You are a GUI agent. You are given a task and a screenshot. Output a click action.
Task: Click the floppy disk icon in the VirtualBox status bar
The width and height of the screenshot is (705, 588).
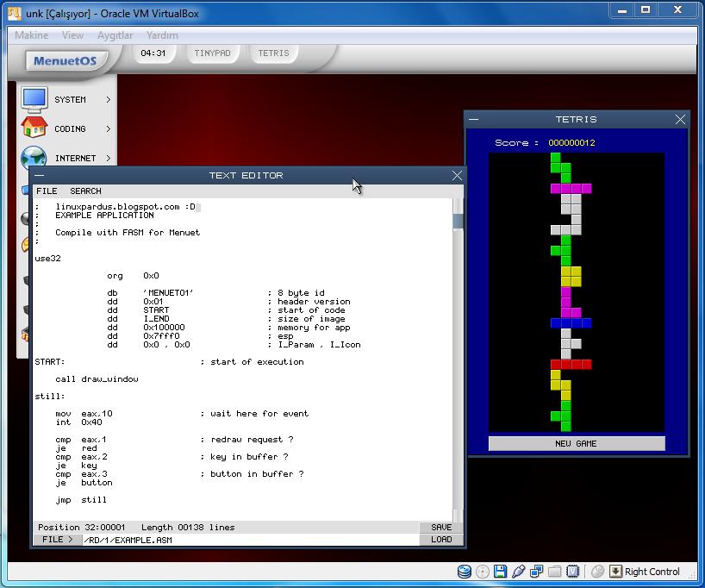point(500,572)
